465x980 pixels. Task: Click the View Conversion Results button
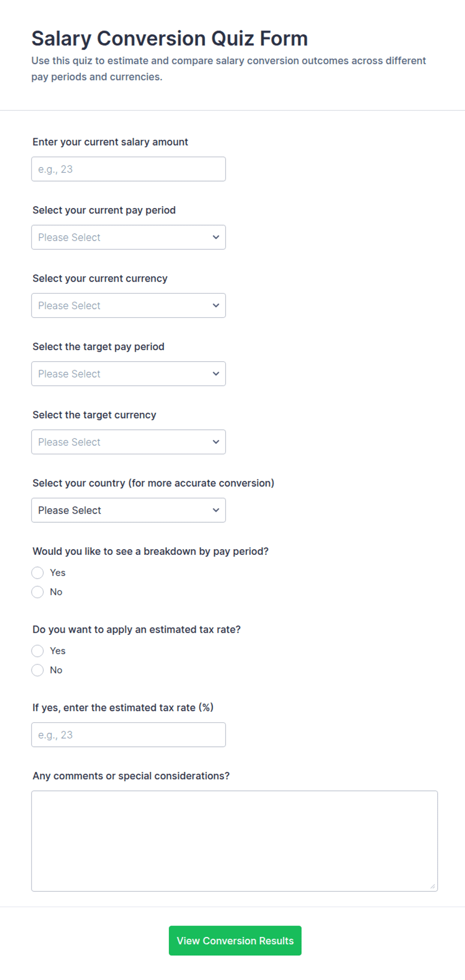[235, 940]
